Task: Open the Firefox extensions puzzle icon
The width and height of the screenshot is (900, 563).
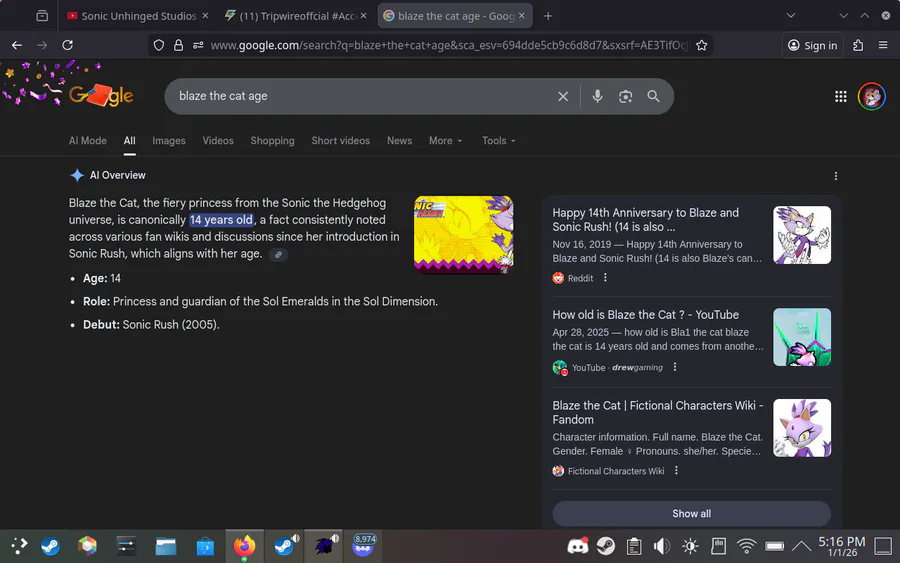Action: point(858,45)
